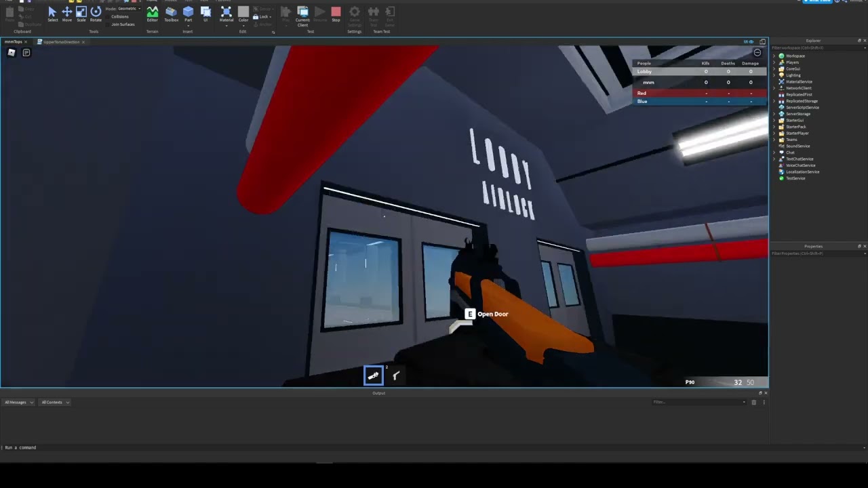
Task: Clear the Output panel with trash icon
Action: [753, 402]
